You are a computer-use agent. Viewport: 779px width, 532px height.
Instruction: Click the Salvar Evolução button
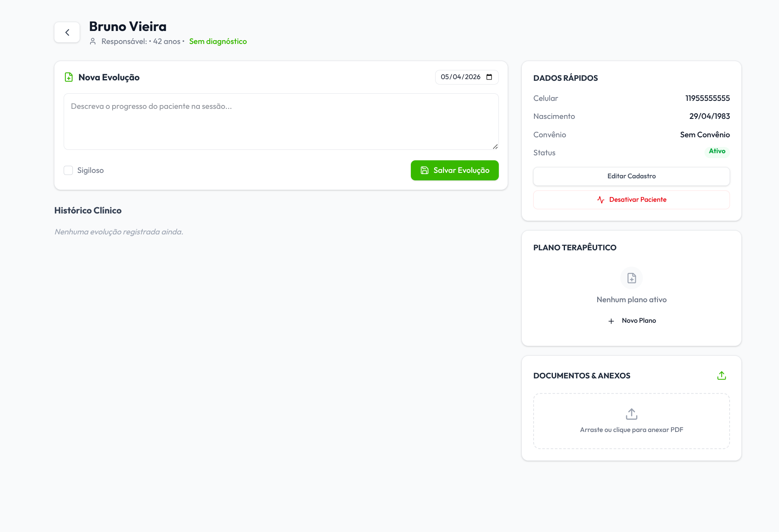click(x=454, y=170)
